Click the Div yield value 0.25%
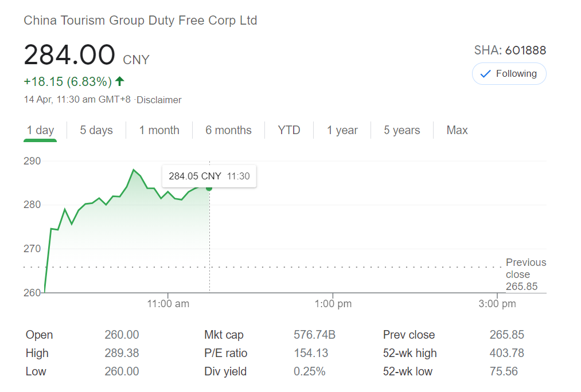 click(309, 371)
